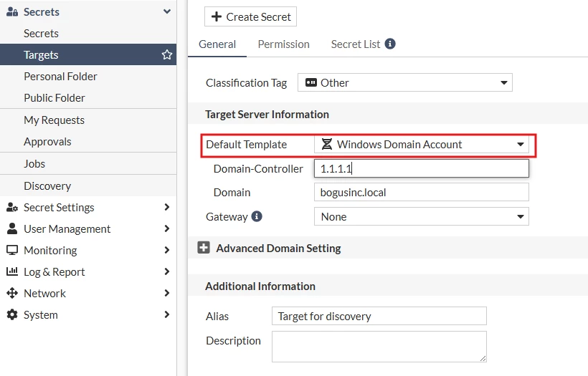
Task: Expand the Secret Settings menu label
Action: pyautogui.click(x=59, y=207)
